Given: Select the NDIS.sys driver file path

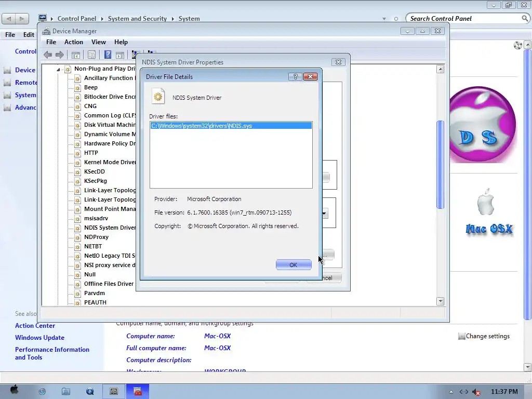Looking at the screenshot, I should click(231, 126).
